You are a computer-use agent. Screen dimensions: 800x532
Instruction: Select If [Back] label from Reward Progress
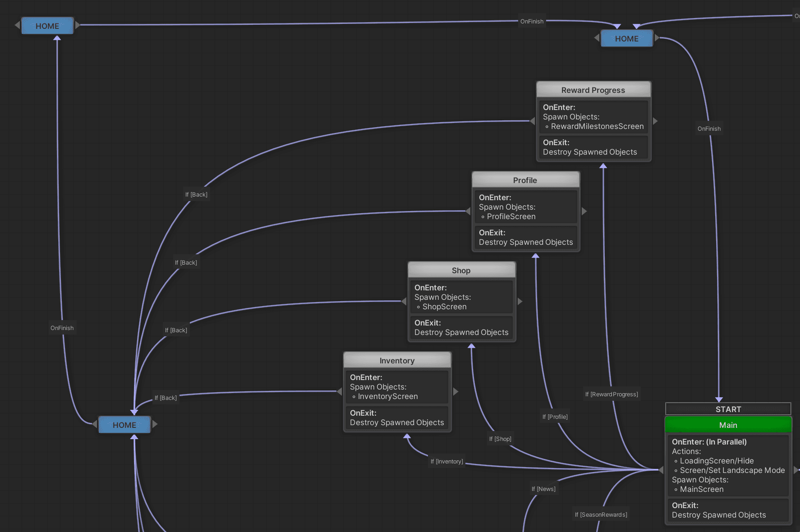click(196, 194)
